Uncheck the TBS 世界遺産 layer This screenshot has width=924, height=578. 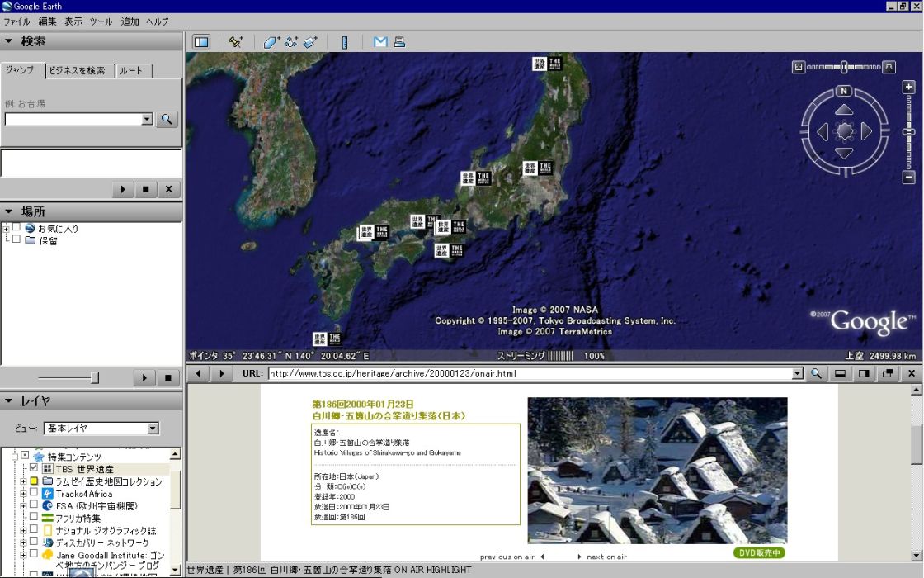coord(34,468)
